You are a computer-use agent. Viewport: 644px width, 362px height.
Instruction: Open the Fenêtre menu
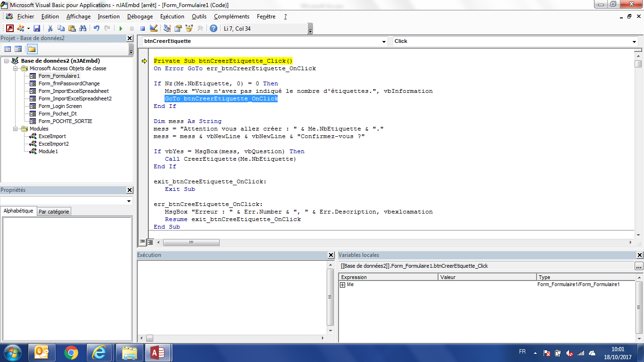[x=266, y=16]
